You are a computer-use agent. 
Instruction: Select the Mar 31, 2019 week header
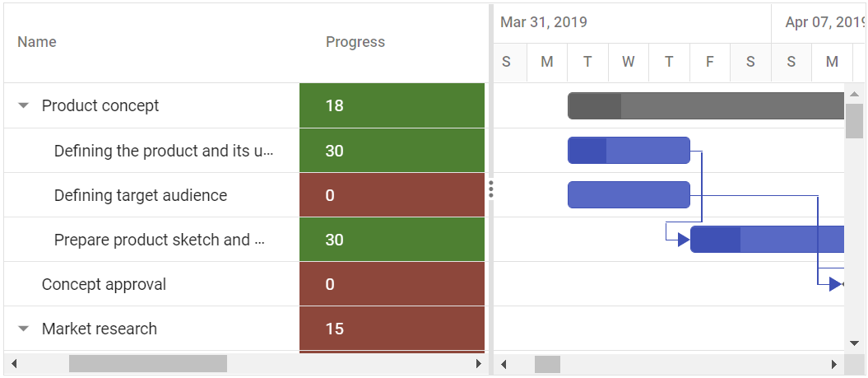click(544, 22)
